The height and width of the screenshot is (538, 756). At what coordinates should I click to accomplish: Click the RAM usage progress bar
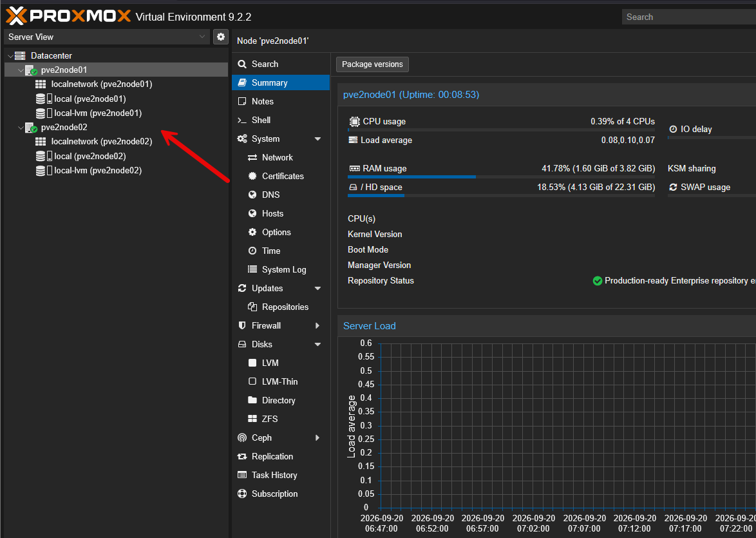501,177
